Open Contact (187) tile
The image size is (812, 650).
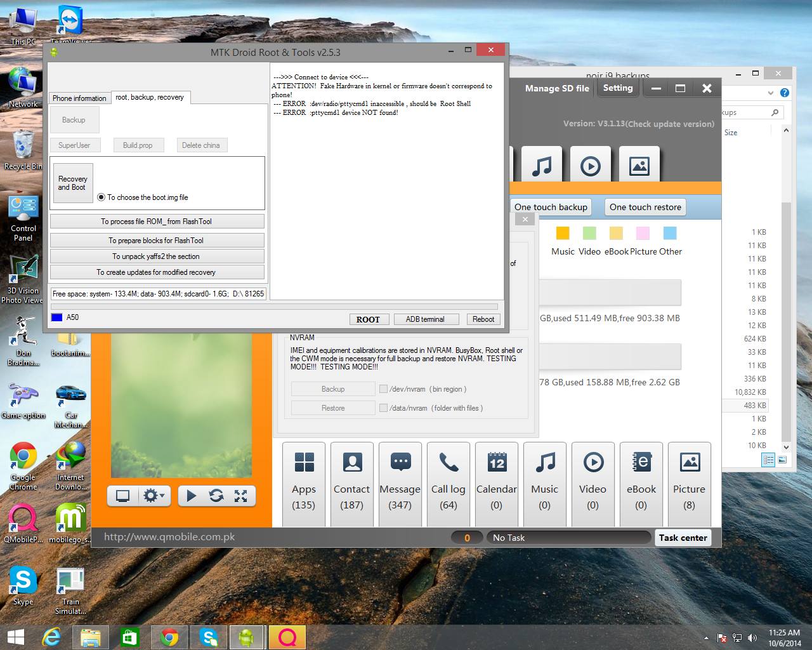pos(351,484)
